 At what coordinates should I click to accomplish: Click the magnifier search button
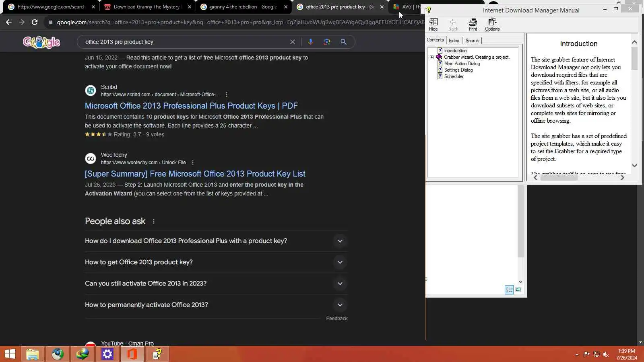point(343,42)
